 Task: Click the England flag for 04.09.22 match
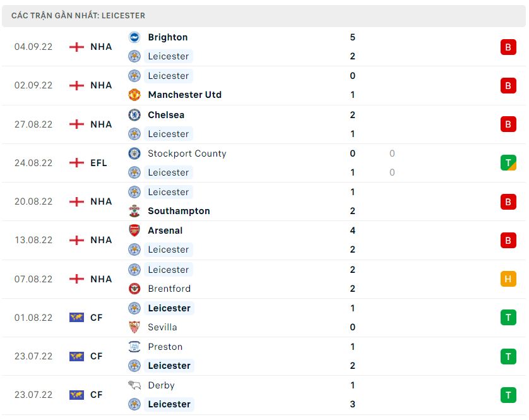[x=76, y=47]
